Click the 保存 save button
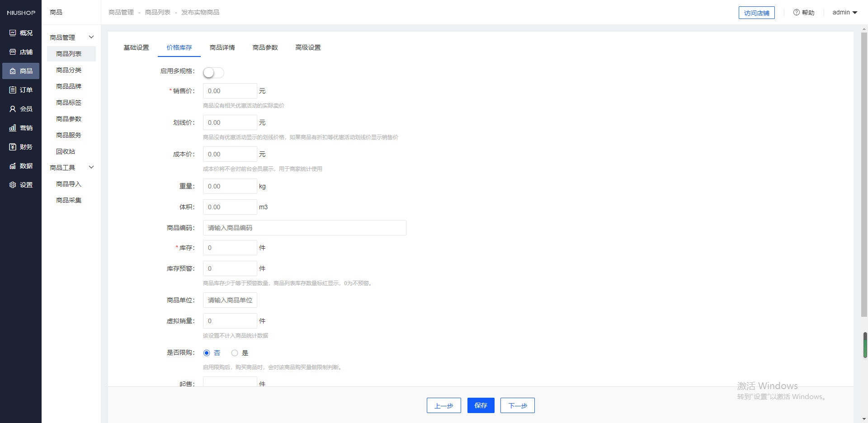868x423 pixels. [x=481, y=405]
